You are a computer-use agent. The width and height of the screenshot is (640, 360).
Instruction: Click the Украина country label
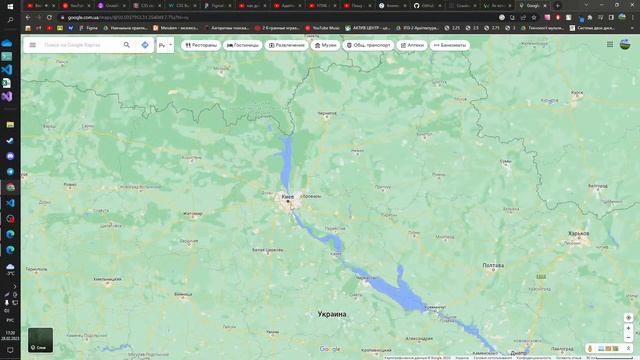(x=332, y=314)
